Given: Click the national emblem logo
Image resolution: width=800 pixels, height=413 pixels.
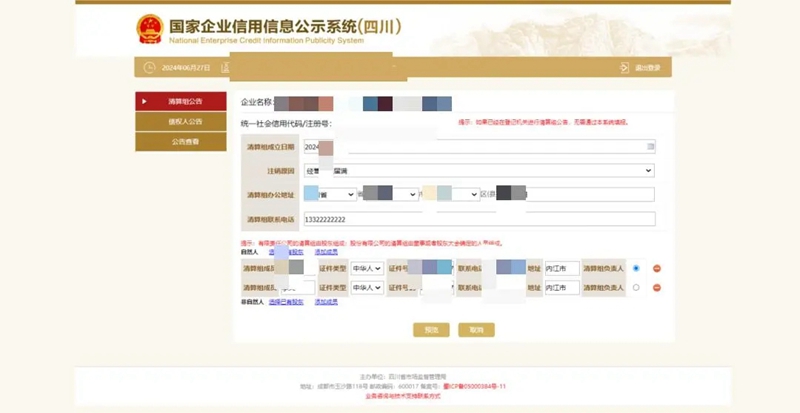Looking at the screenshot, I should (150, 29).
